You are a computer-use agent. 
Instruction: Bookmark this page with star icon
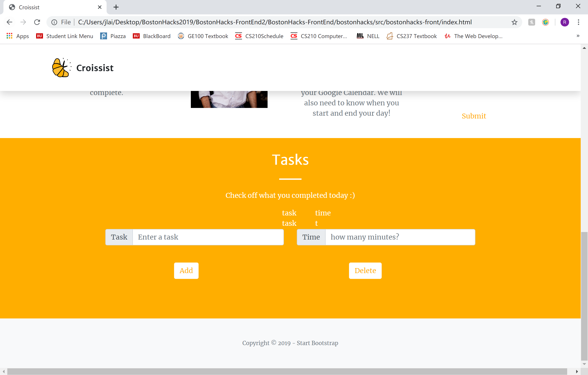tap(514, 22)
